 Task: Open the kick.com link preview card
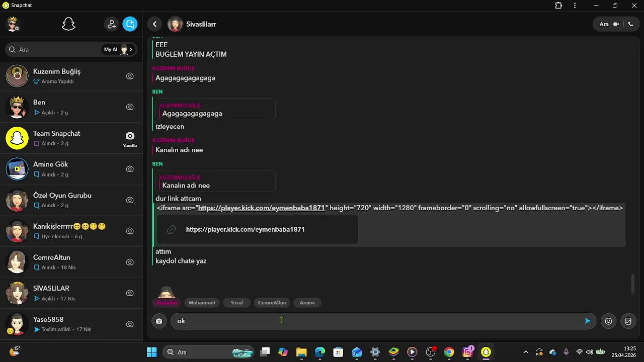tap(257, 229)
